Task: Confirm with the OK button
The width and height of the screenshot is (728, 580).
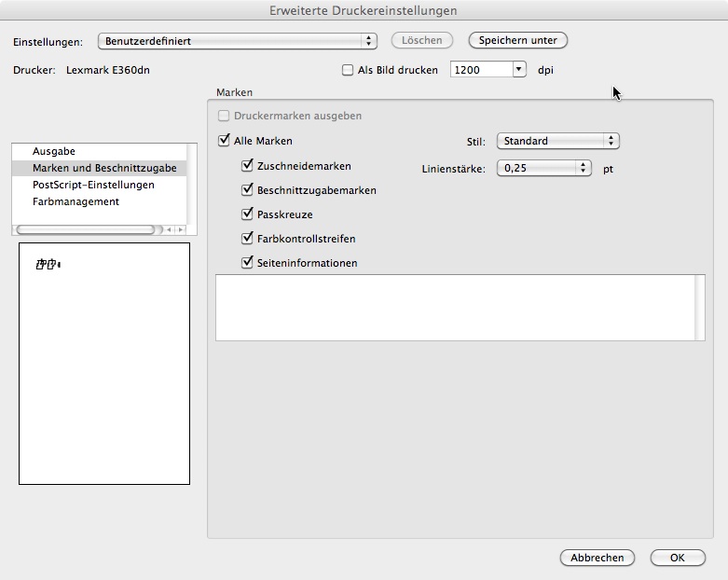Action: coord(677,558)
